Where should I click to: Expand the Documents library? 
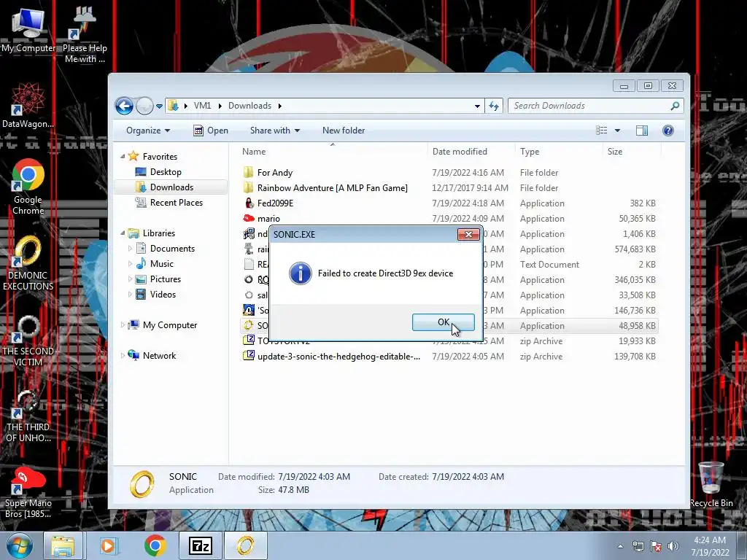tap(130, 249)
